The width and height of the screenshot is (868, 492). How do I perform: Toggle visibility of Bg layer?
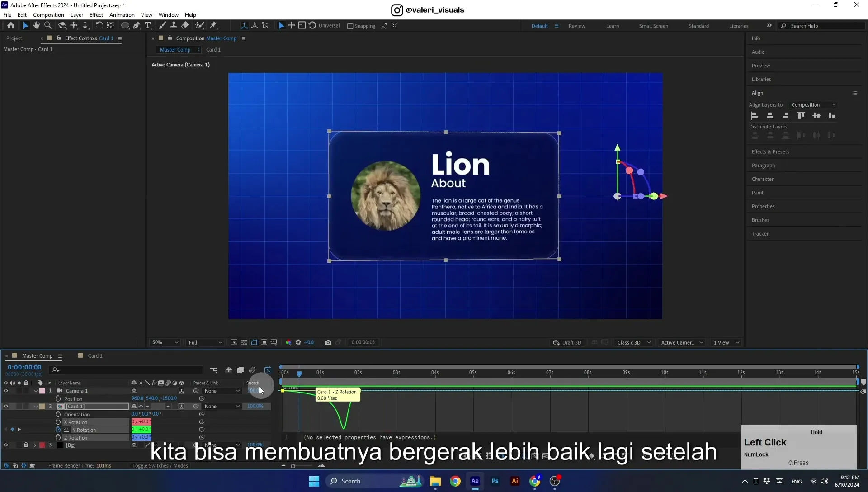point(6,445)
